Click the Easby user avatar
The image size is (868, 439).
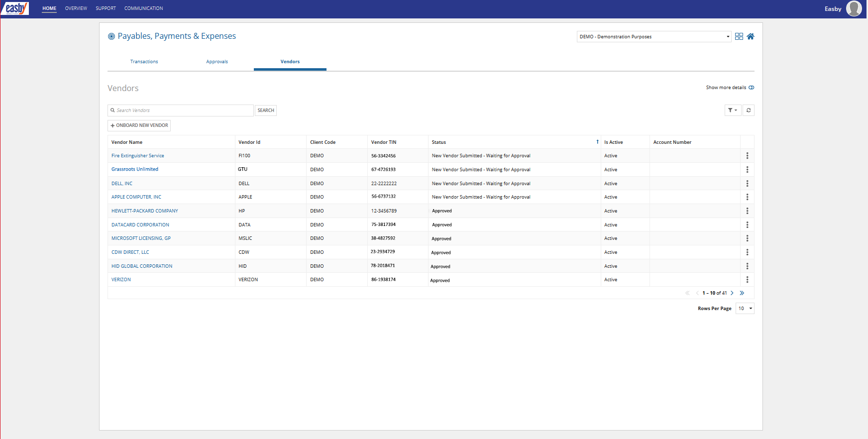pyautogui.click(x=854, y=9)
